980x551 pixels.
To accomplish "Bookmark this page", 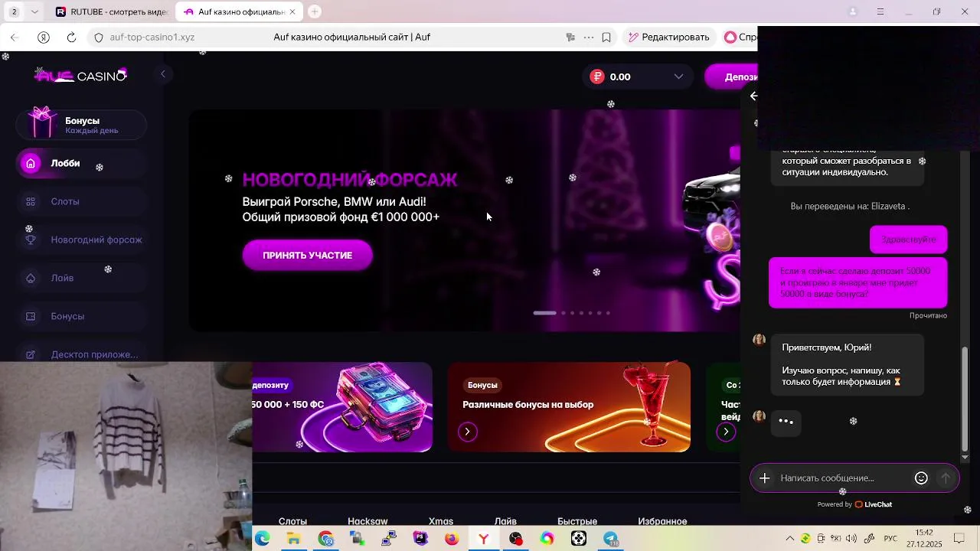I will point(606,37).
